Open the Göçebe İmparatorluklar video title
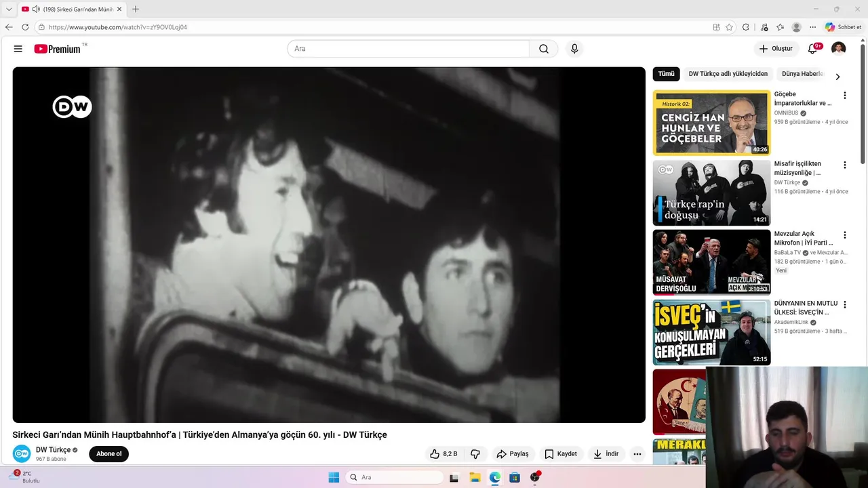868x488 pixels. 803,99
